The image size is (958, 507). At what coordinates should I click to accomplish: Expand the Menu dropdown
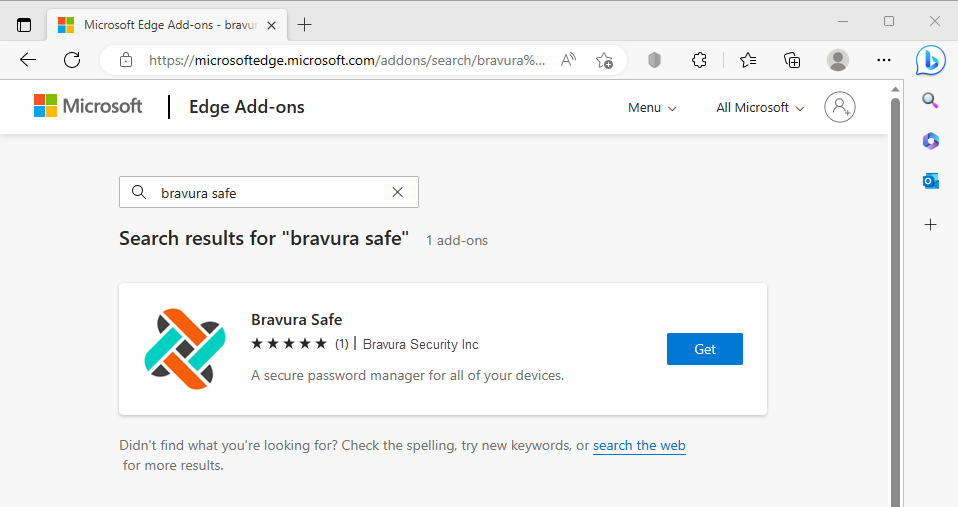tap(652, 108)
